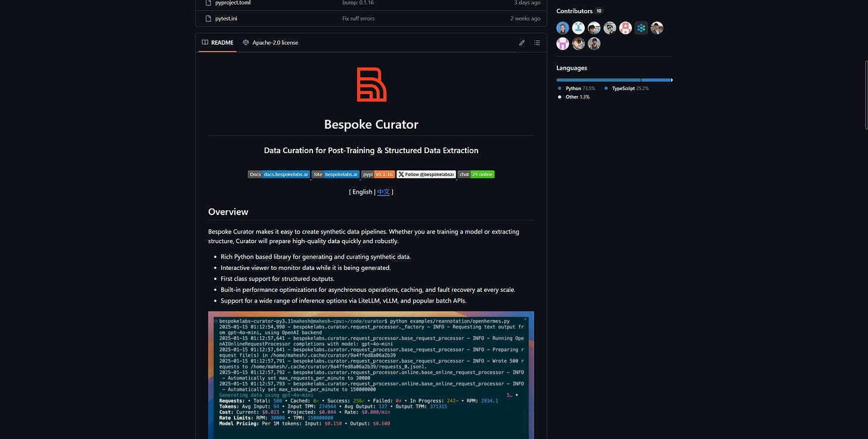Edit the README with the pencil icon

pyautogui.click(x=522, y=43)
